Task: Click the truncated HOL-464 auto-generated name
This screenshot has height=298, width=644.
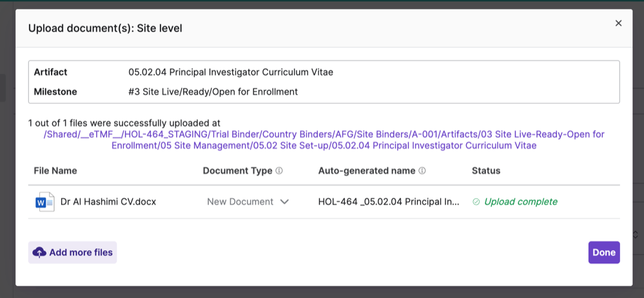Action: coord(389,201)
